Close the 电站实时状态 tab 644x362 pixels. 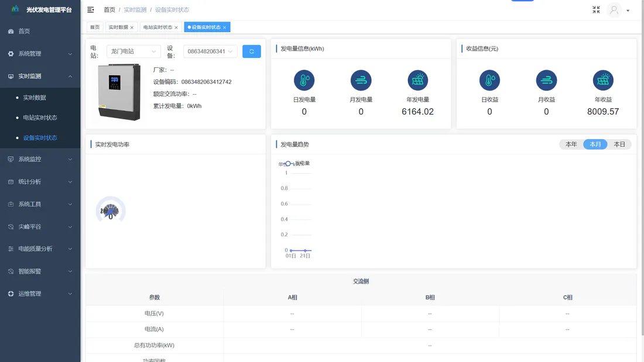176,27
